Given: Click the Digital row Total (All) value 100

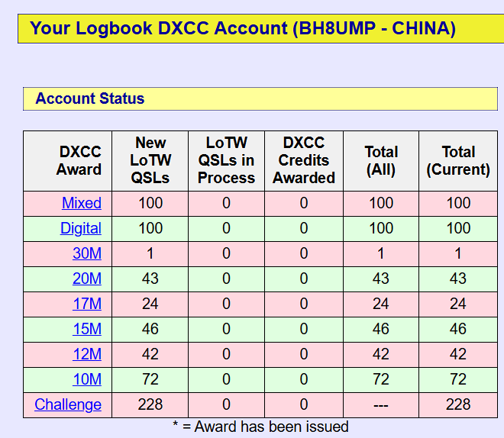Looking at the screenshot, I should tap(381, 228).
